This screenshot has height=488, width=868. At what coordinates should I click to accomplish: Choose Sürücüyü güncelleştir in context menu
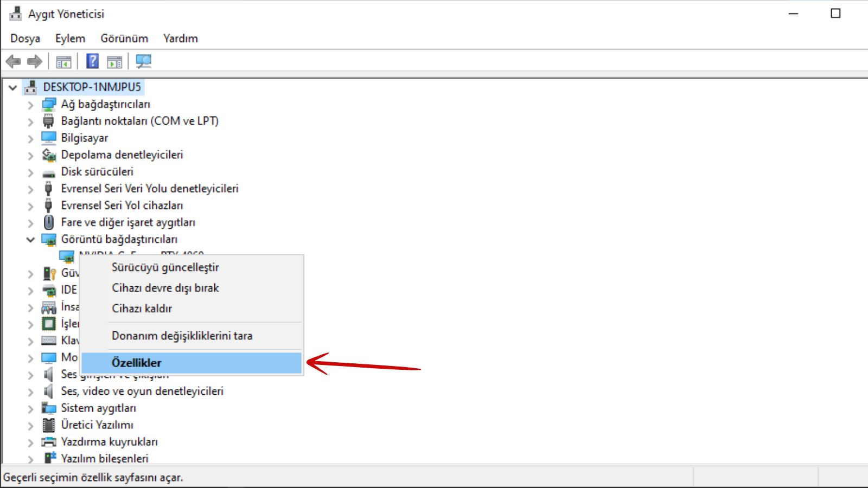(x=165, y=267)
